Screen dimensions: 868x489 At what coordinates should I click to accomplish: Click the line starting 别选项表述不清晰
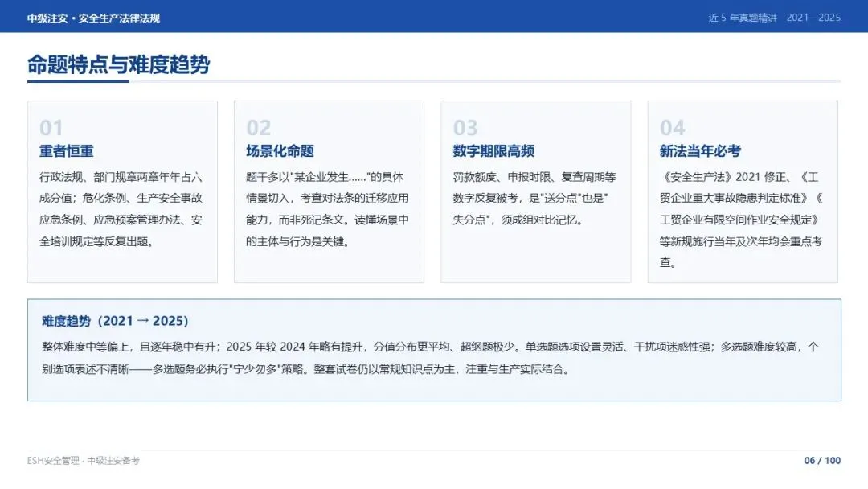307,369
